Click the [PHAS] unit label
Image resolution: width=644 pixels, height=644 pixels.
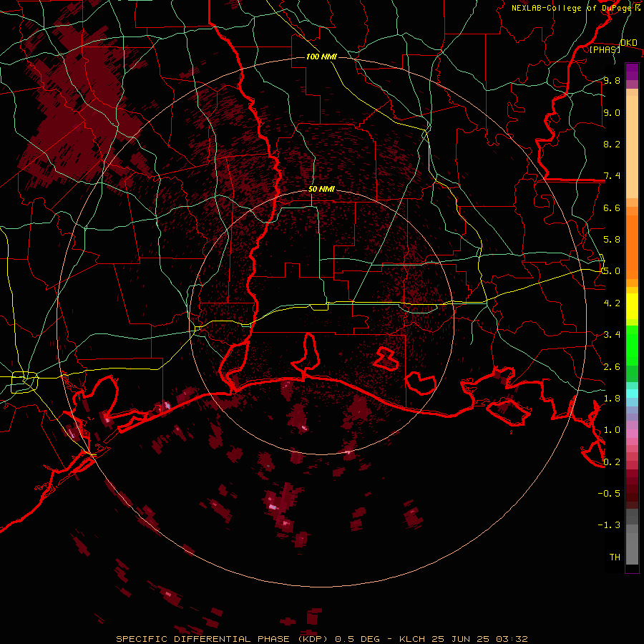[605, 49]
